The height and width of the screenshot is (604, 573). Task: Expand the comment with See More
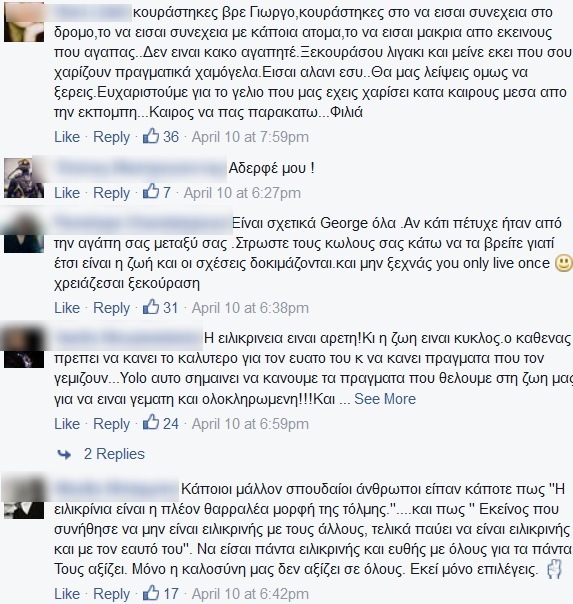coord(385,399)
